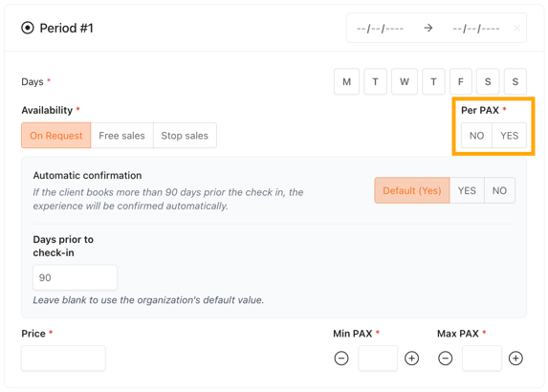This screenshot has width=548, height=392.
Task: Select the Period #1 radio icon
Action: click(28, 28)
